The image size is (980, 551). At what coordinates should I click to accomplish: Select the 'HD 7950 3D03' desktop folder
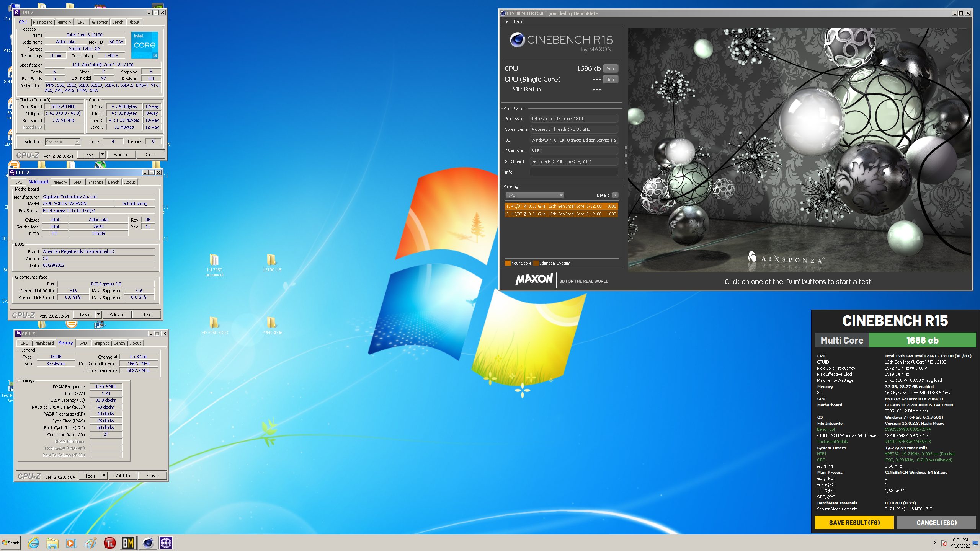pos(214,325)
